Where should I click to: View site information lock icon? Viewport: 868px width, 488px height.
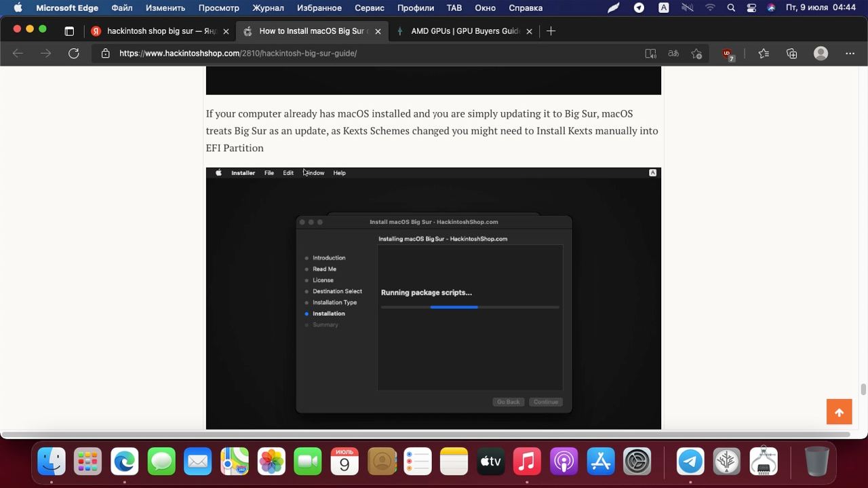click(106, 53)
